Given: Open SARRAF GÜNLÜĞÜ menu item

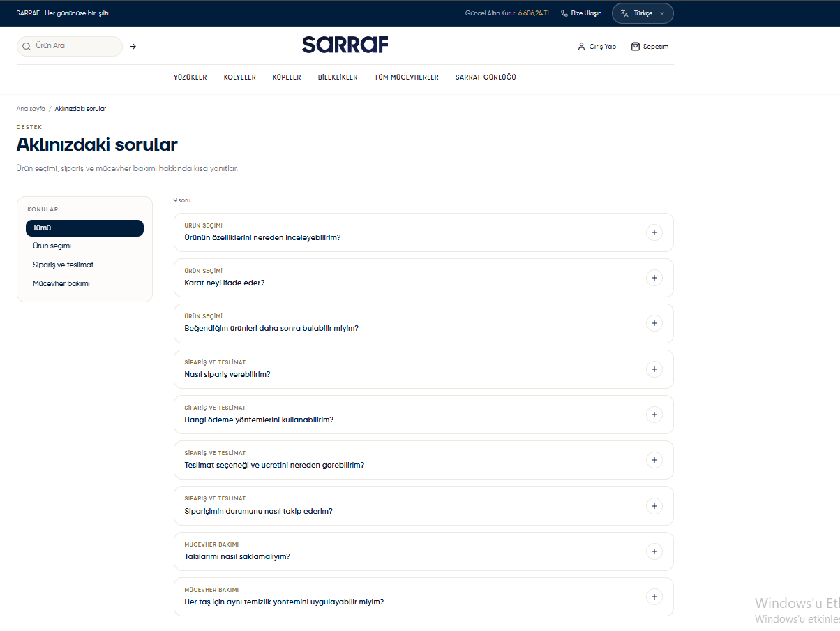Looking at the screenshot, I should pos(486,77).
